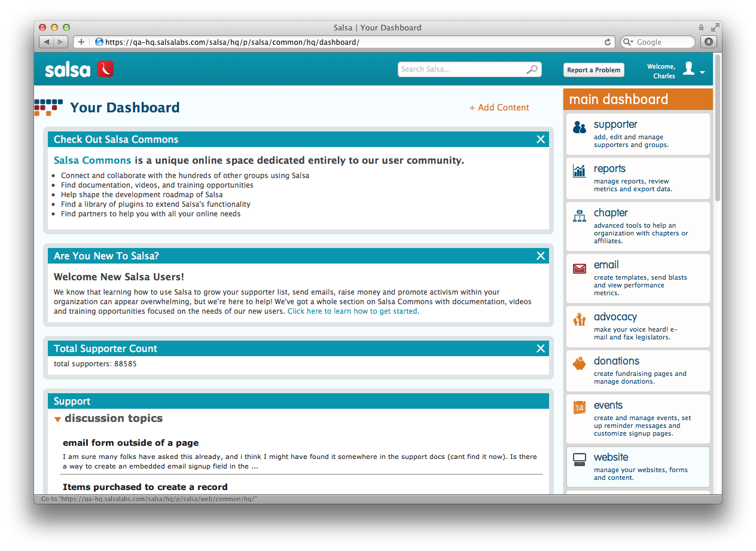
Task: Click the reports bar chart icon
Action: pos(579,171)
